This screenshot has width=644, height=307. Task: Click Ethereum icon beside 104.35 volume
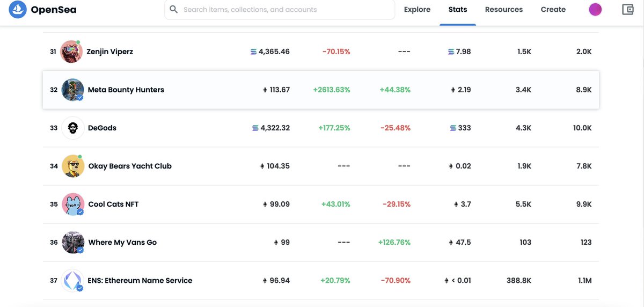pos(262,166)
